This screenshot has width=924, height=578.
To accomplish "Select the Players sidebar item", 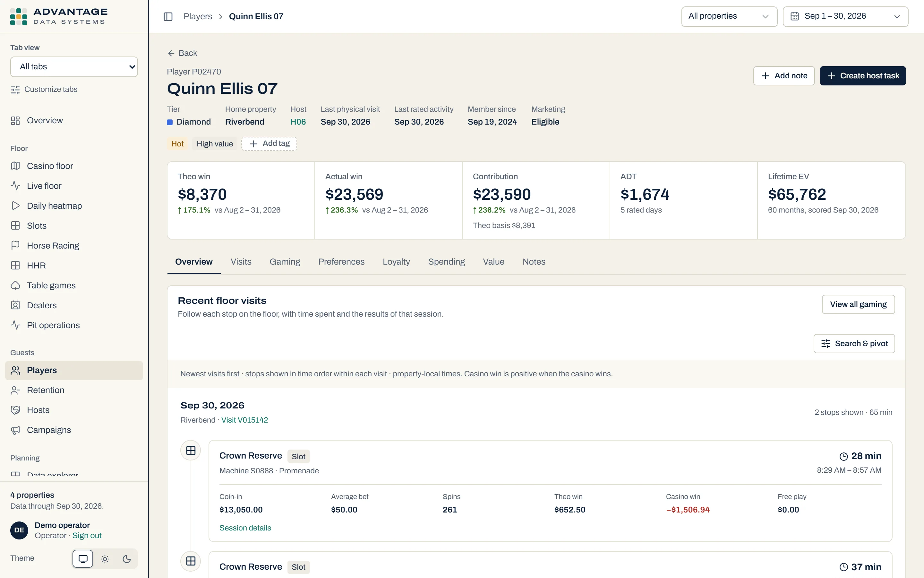I will 74,370.
